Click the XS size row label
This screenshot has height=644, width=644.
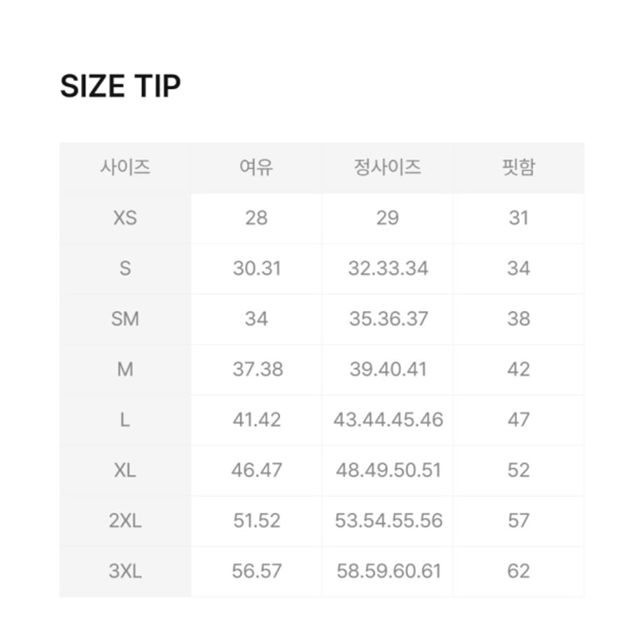pos(125,218)
